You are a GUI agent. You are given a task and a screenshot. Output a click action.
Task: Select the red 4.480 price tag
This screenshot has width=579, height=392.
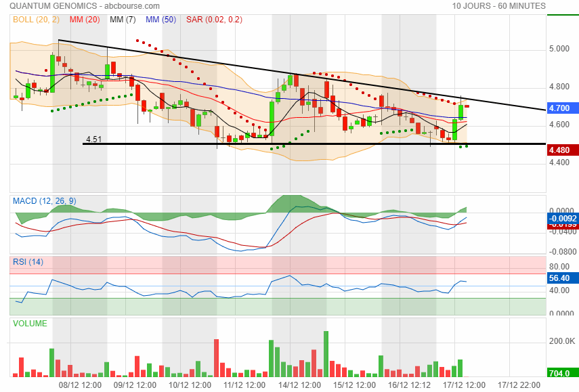click(x=563, y=150)
